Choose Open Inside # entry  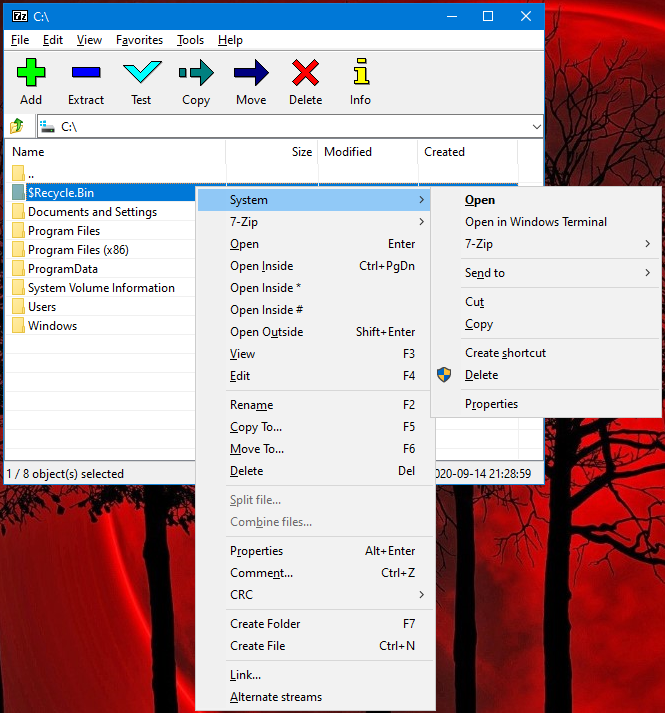[315, 310]
